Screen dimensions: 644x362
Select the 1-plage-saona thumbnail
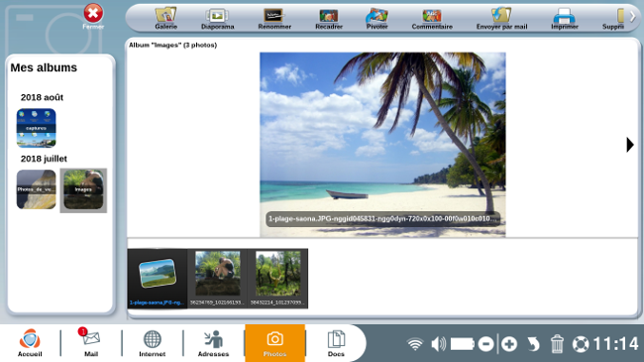click(158, 279)
